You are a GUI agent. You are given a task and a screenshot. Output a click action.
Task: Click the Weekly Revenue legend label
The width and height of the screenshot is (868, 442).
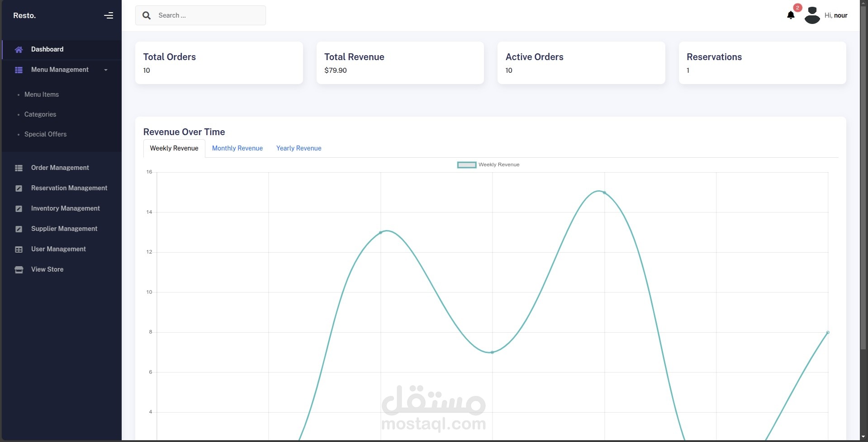point(499,165)
